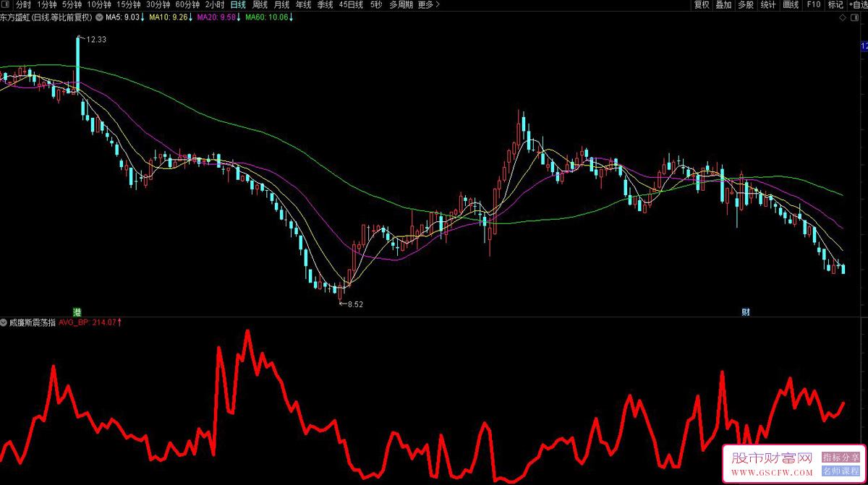Switch to the 15分钟 period

[x=129, y=4]
